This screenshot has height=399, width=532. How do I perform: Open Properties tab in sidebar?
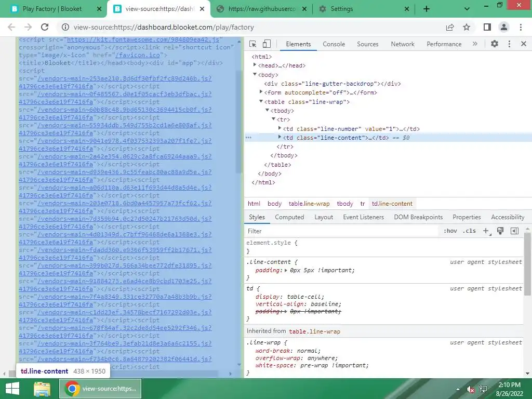tap(467, 217)
